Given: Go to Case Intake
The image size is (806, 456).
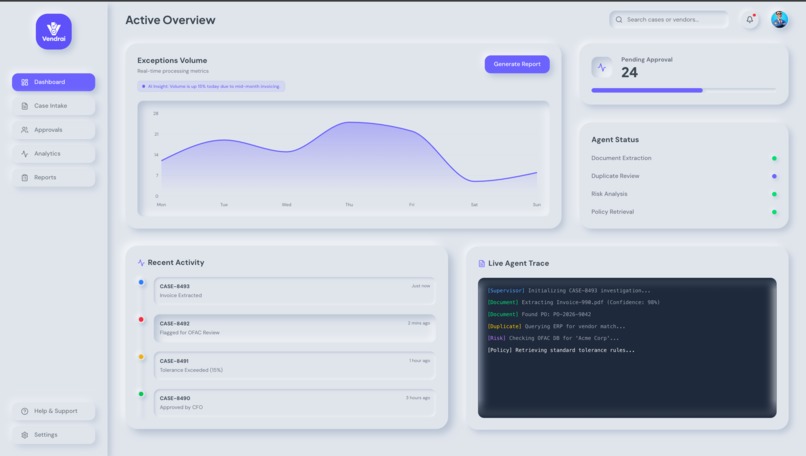Looking at the screenshot, I should (x=53, y=106).
